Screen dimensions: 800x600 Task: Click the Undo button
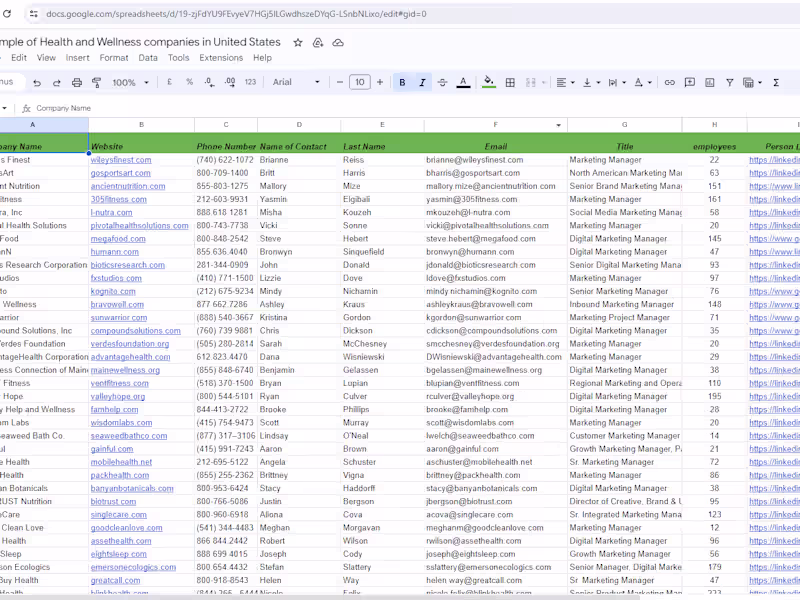pos(39,82)
